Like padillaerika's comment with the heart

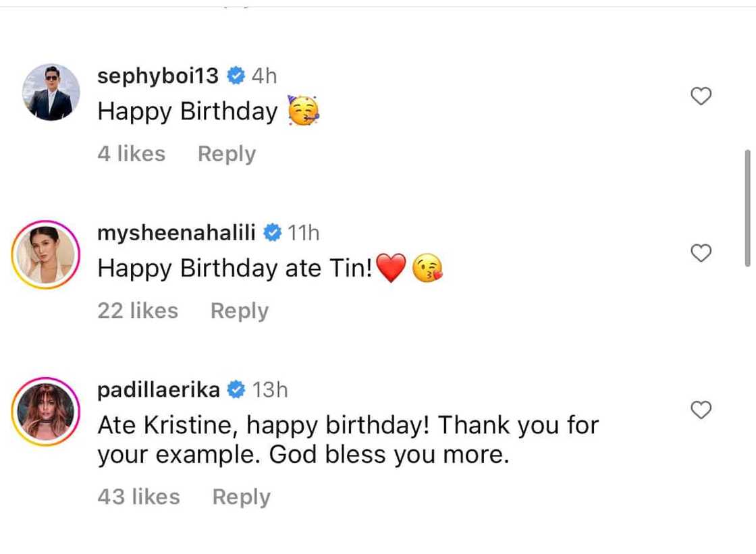click(x=702, y=410)
